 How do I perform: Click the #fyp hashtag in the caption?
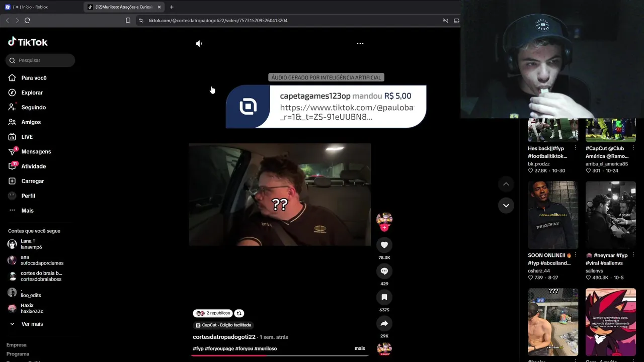click(x=198, y=348)
